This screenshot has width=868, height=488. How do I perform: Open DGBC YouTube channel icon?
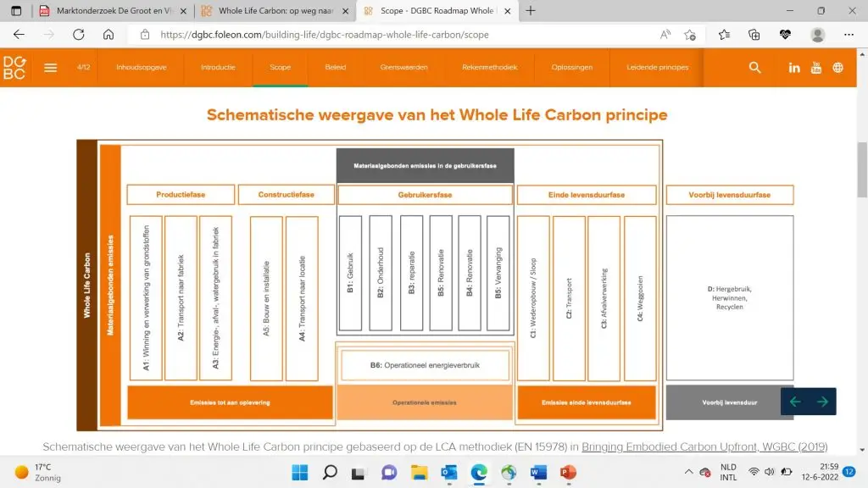coord(816,68)
